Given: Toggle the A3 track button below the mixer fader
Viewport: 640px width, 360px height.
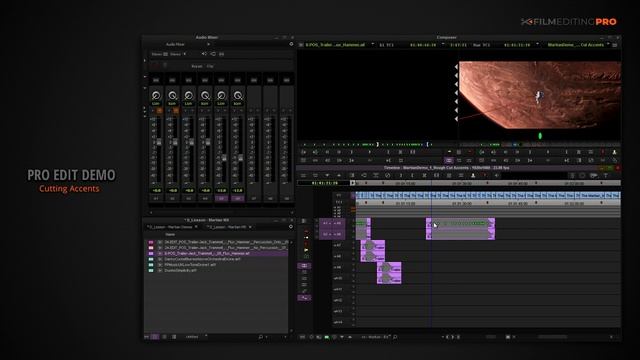Looking at the screenshot, I should click(189, 198).
